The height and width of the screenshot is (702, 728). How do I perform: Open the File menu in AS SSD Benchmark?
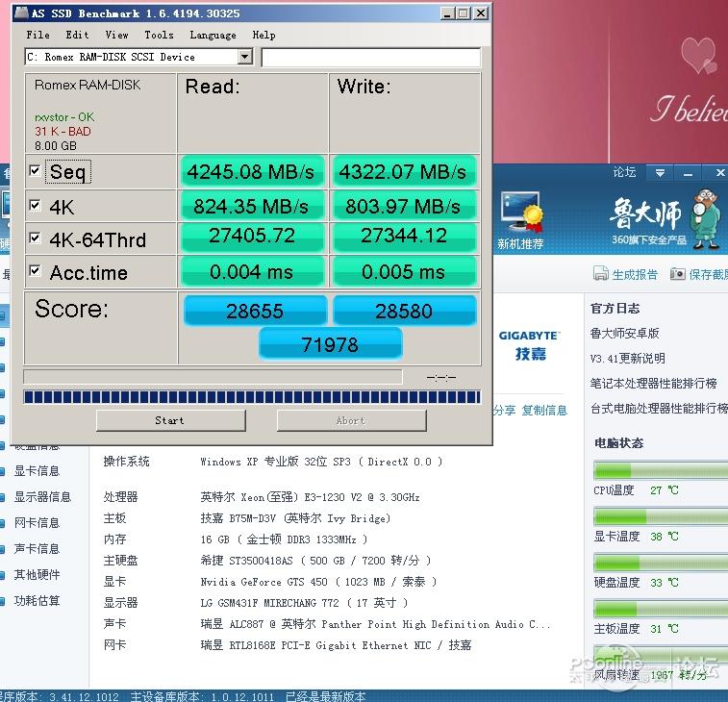38,35
